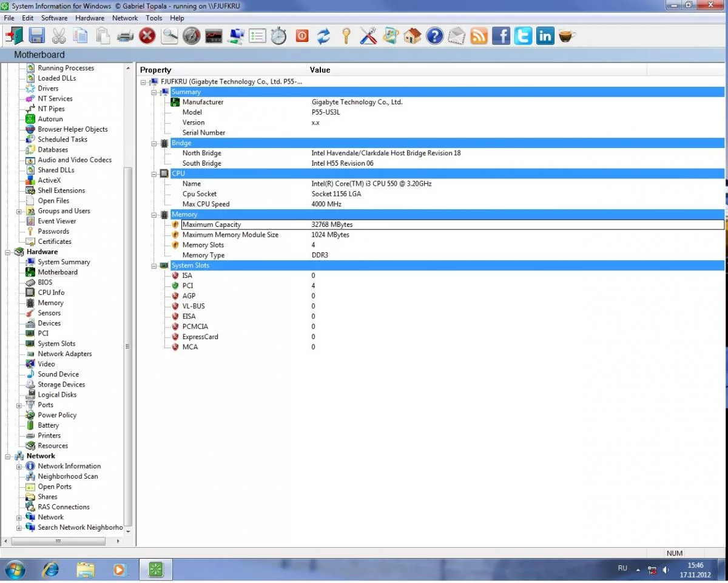Expand the Groups and Users tree node
Screen dimensions: 728x583
click(x=19, y=211)
